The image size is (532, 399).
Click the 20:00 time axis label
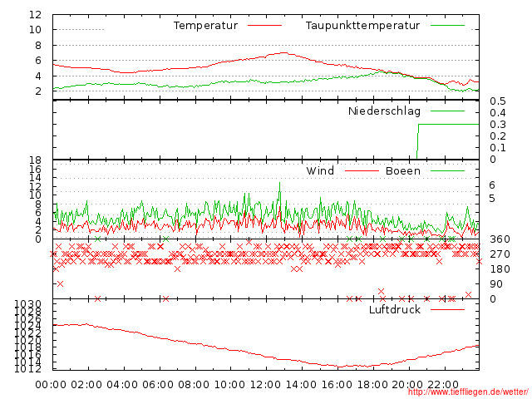[x=407, y=385]
